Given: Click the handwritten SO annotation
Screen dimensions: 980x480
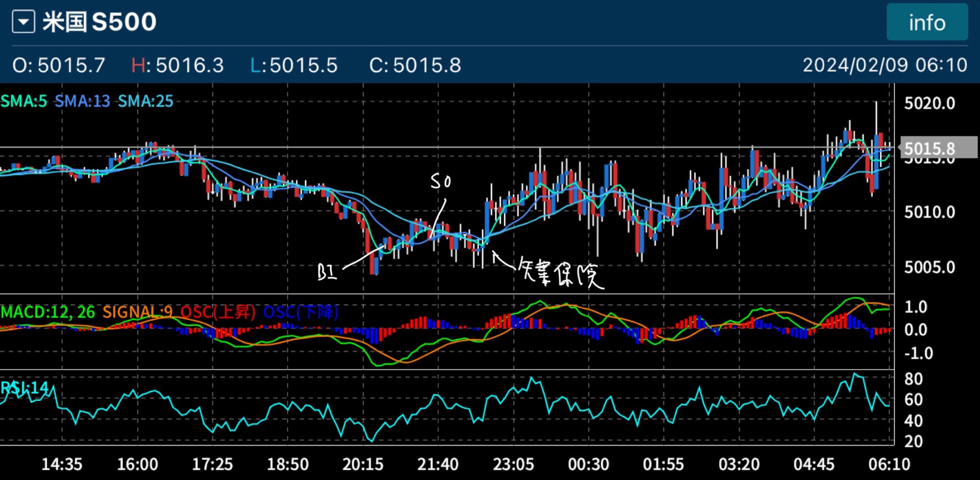Looking at the screenshot, I should [441, 181].
